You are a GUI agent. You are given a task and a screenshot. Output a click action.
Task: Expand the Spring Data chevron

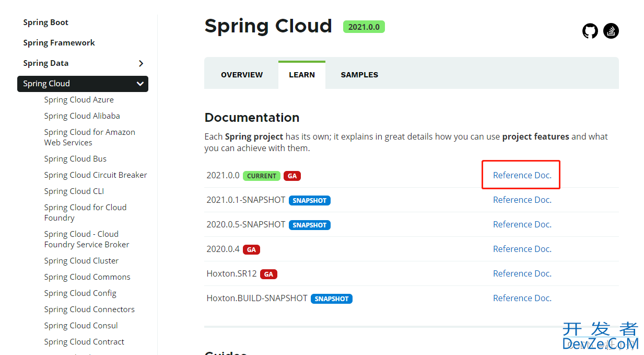tap(140, 63)
